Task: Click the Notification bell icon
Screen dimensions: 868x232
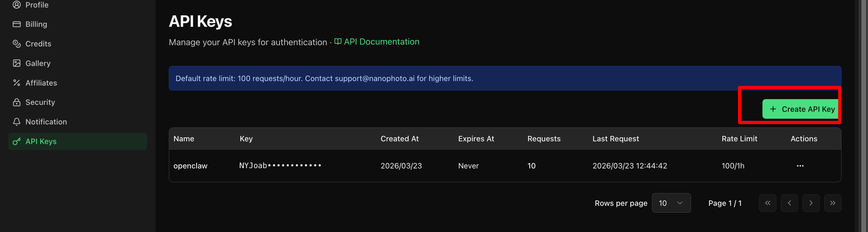Action: (17, 122)
